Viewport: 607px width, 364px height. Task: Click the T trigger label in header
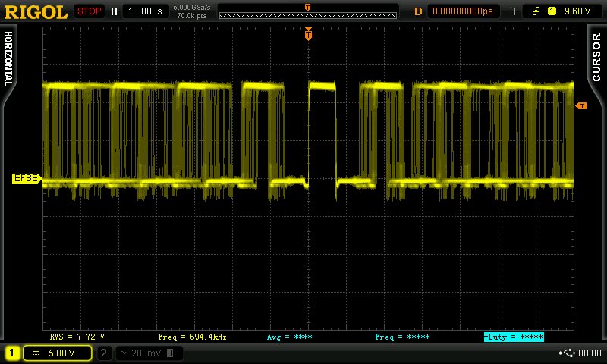pos(514,11)
